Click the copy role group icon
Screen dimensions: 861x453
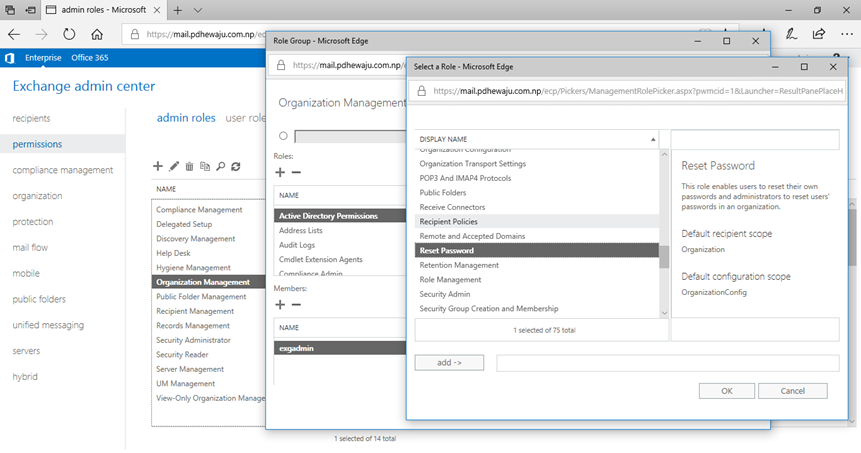[205, 166]
